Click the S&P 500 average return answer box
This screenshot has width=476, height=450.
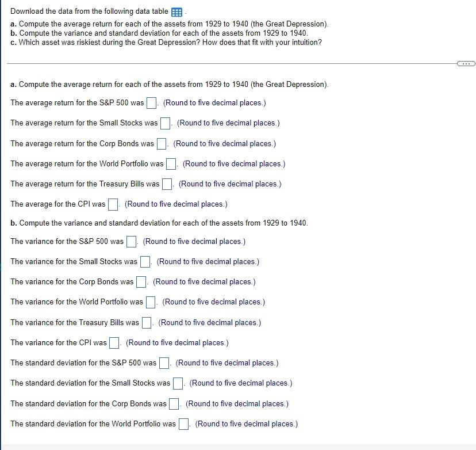click(151, 102)
